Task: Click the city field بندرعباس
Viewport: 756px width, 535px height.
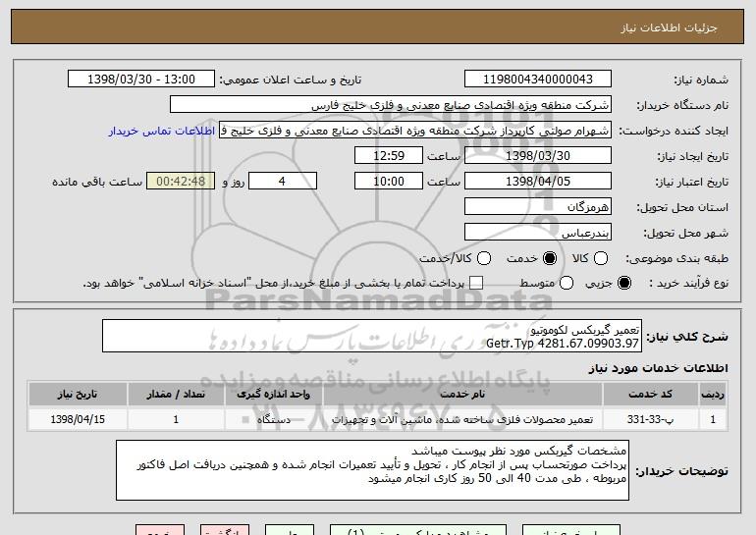Action: [x=538, y=233]
